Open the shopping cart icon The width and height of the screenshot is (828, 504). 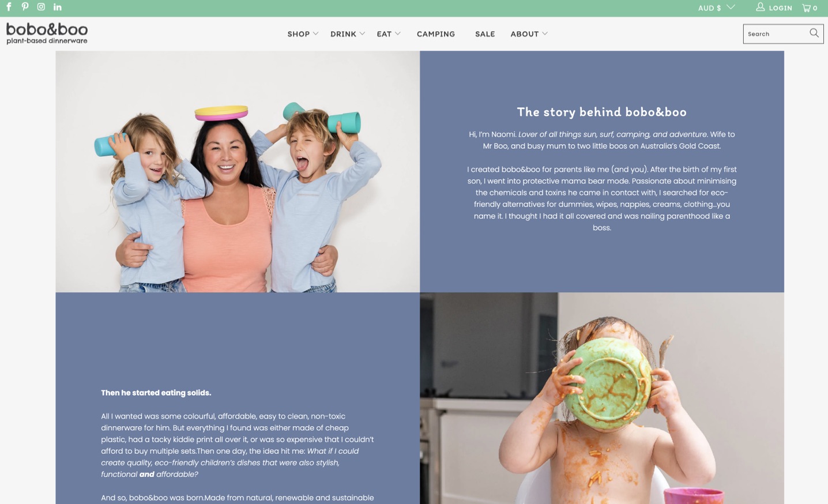click(x=806, y=7)
